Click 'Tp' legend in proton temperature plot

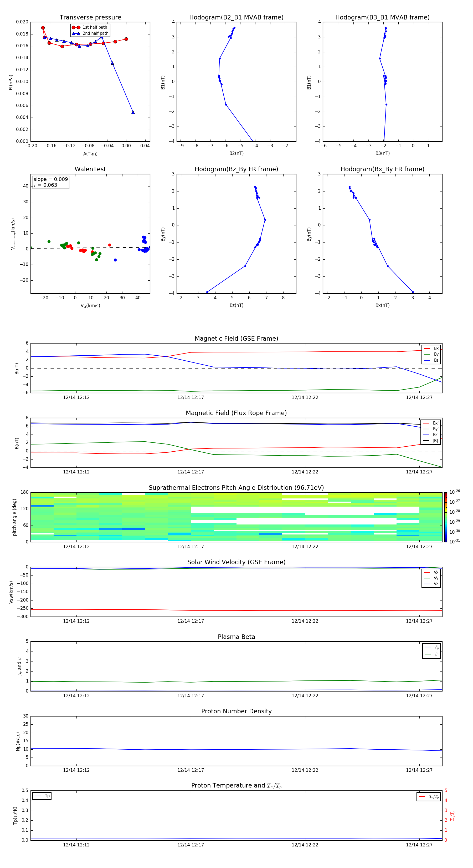42,796
